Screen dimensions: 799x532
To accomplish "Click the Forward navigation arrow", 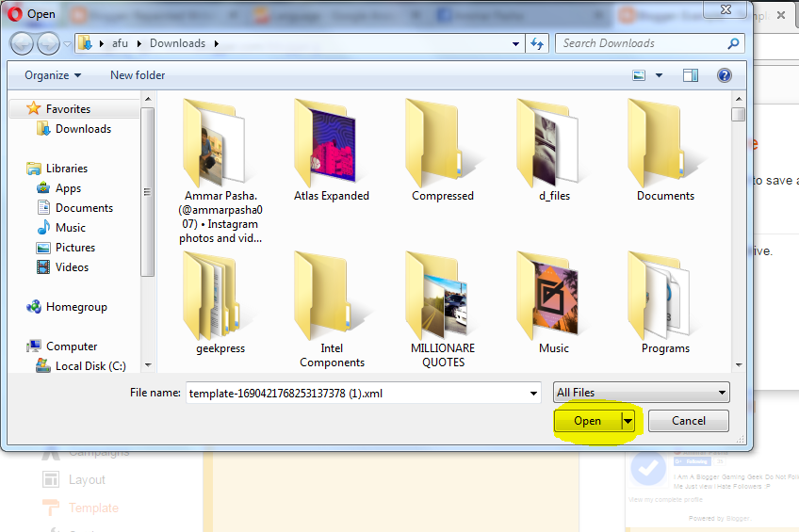I will point(49,43).
